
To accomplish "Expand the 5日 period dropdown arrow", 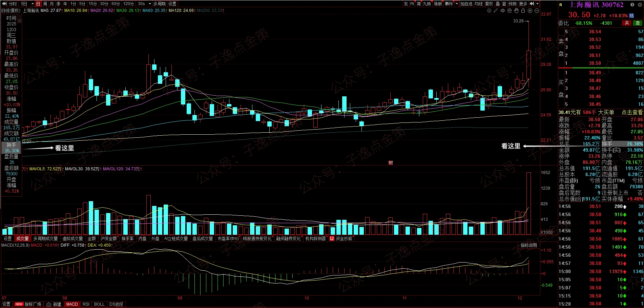I will pyautogui.click(x=33, y=4).
